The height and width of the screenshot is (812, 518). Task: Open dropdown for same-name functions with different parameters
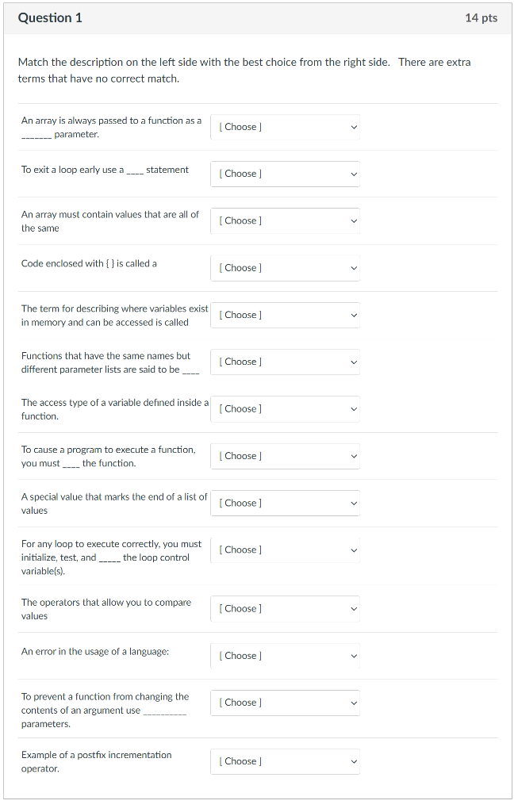coord(285,362)
